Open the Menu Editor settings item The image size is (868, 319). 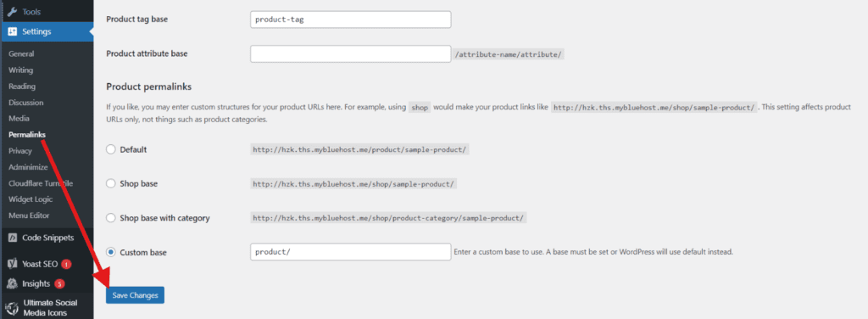pos(29,215)
